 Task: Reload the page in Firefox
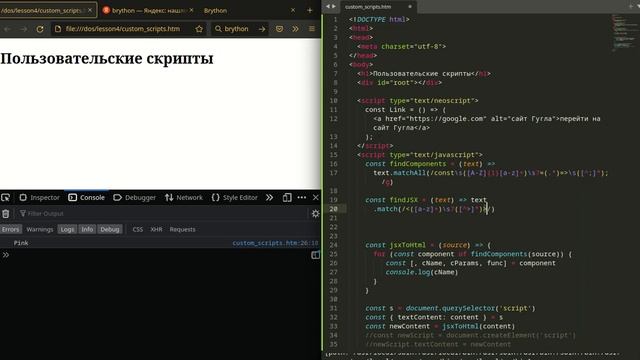tap(40, 29)
